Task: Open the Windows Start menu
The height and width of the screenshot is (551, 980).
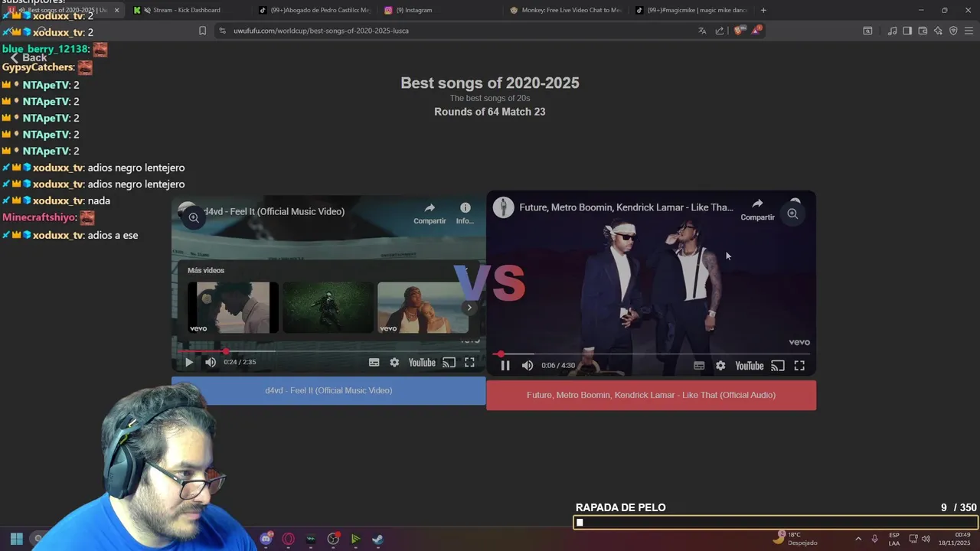Action: coord(16,539)
